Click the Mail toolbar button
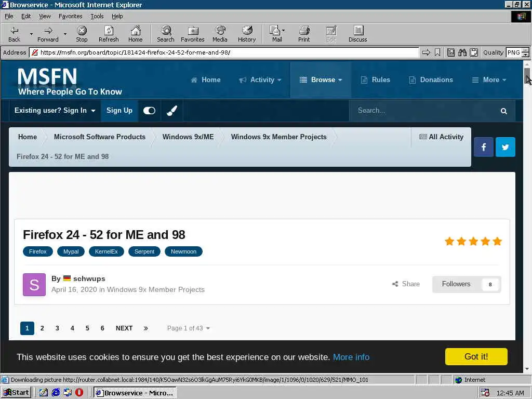 point(275,34)
